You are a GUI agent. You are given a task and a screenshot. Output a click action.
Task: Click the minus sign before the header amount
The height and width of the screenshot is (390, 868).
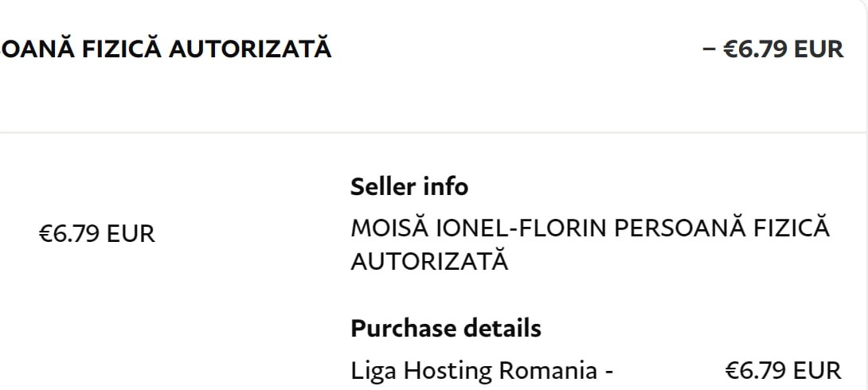click(x=709, y=49)
